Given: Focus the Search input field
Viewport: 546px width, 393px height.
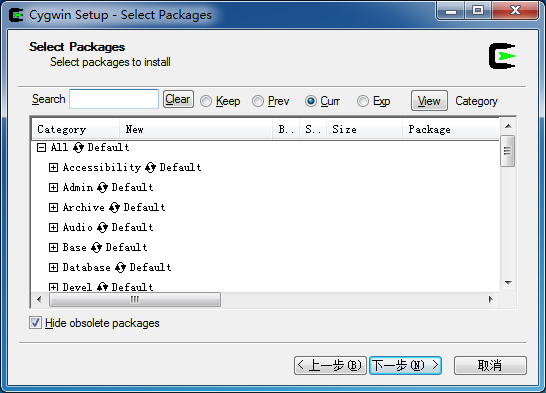Looking at the screenshot, I should pos(114,99).
